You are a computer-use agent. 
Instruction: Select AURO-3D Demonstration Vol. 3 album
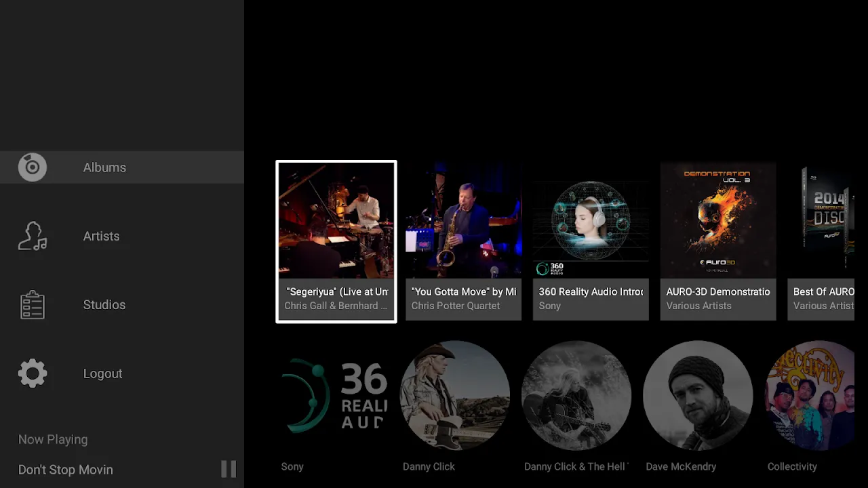point(718,221)
